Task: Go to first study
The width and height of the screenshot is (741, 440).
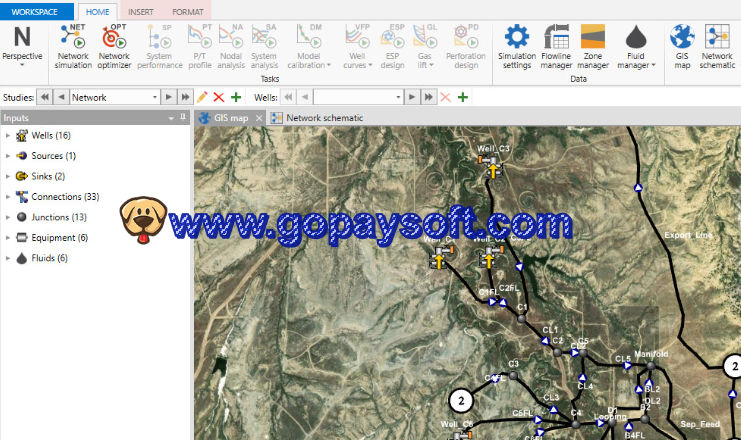Action: click(x=44, y=97)
